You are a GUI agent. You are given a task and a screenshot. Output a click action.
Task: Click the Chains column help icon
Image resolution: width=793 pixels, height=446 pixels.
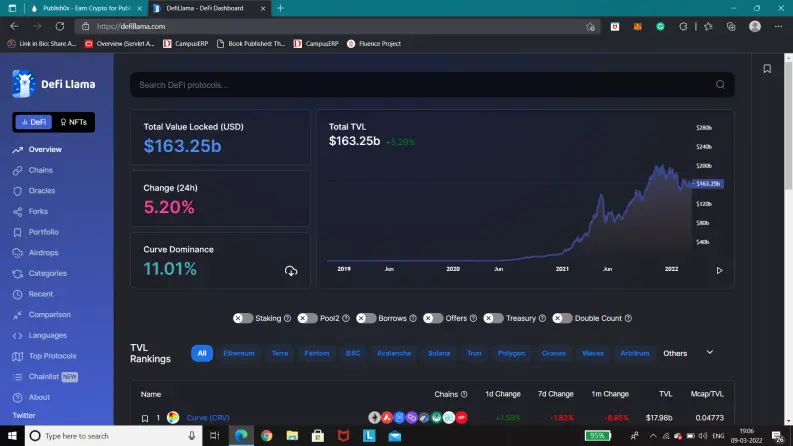click(464, 394)
